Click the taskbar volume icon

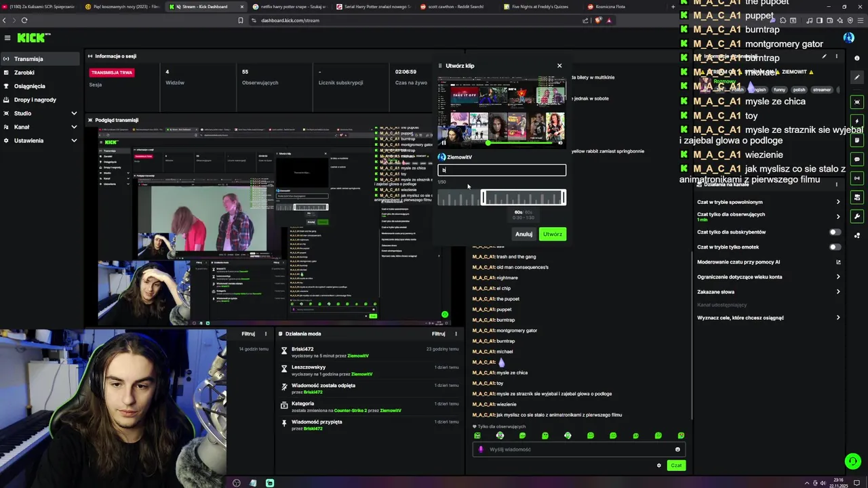coord(823,483)
